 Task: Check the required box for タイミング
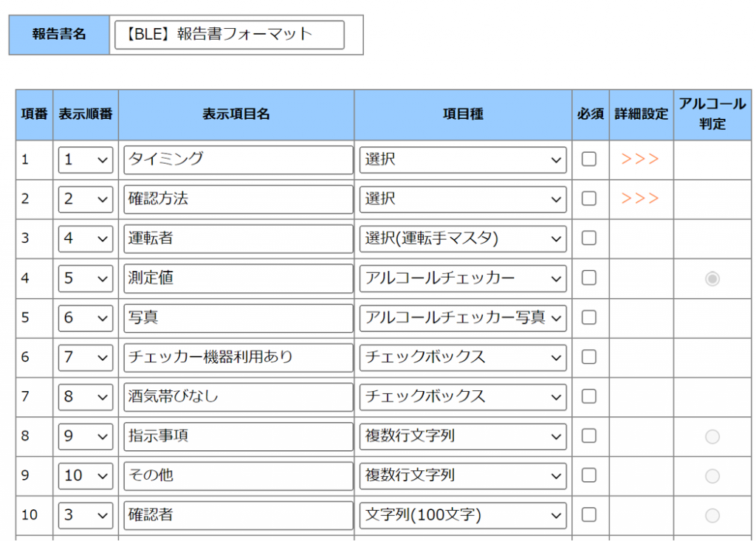coord(589,159)
